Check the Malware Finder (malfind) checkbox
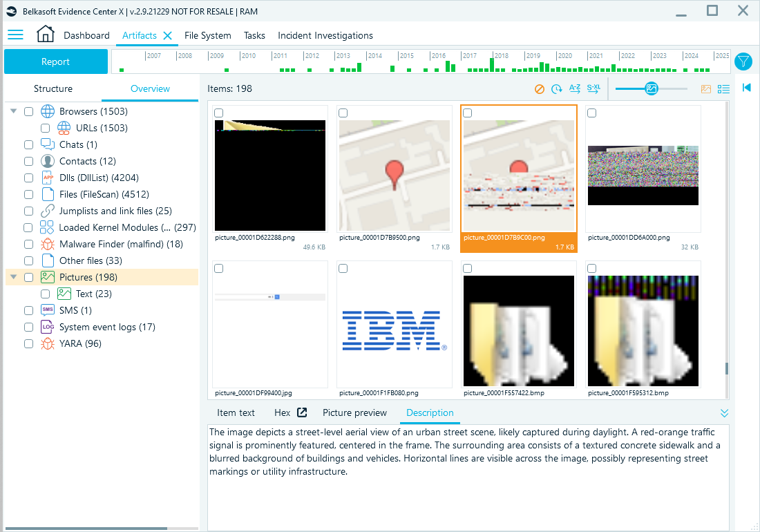The height and width of the screenshot is (532, 760). point(28,244)
